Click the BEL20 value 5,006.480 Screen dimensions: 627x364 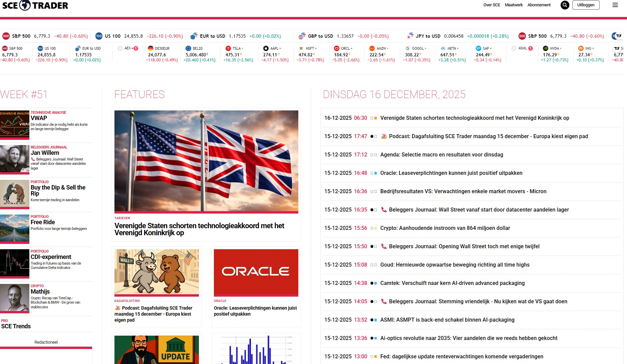(x=196, y=55)
